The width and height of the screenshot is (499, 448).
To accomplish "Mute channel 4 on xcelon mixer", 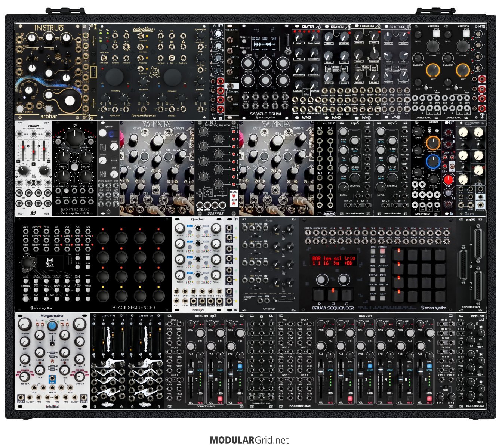I will (390, 399).
